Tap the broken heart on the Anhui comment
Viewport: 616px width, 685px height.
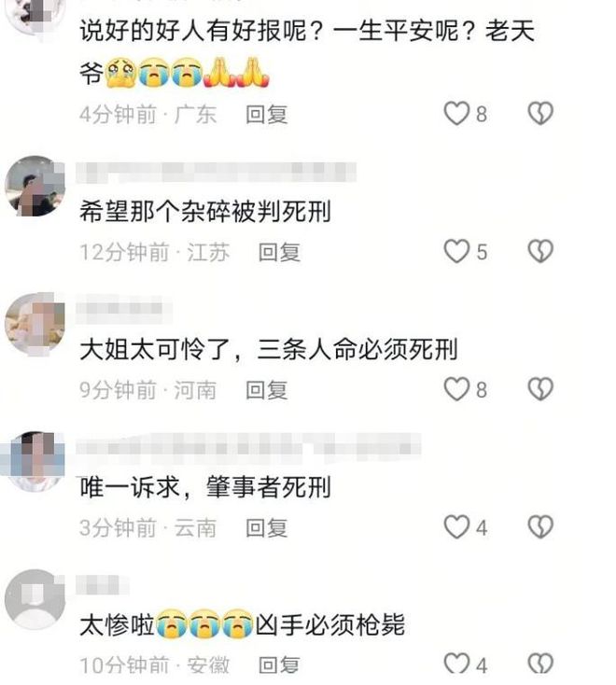(x=540, y=664)
